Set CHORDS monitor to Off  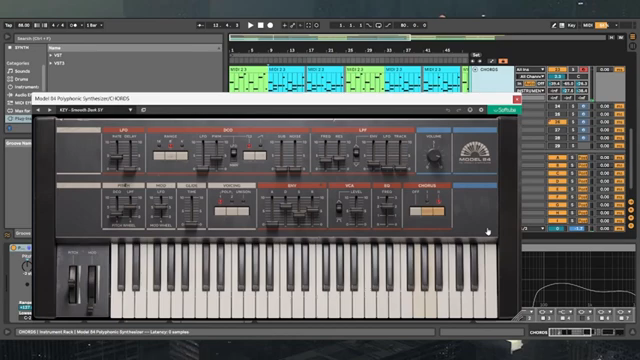point(540,84)
